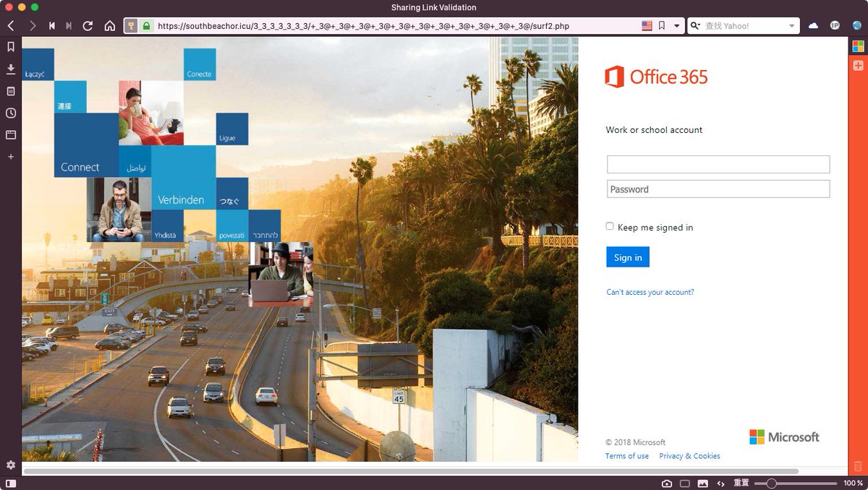The width and height of the screenshot is (868, 490).
Task: Click the forward navigation arrow
Action: coord(33,26)
